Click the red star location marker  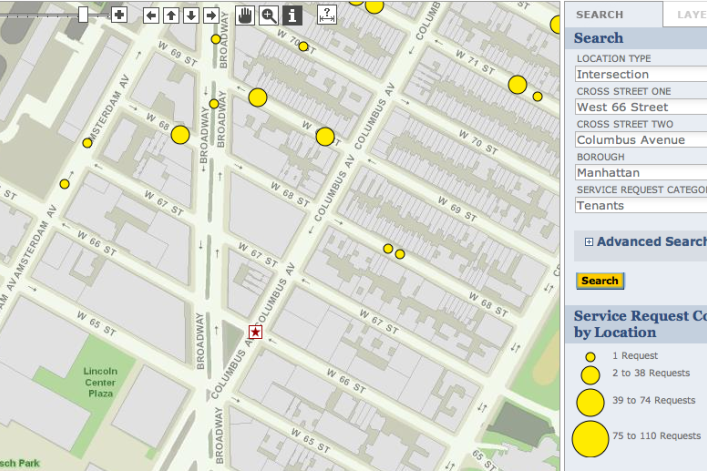[255, 331]
